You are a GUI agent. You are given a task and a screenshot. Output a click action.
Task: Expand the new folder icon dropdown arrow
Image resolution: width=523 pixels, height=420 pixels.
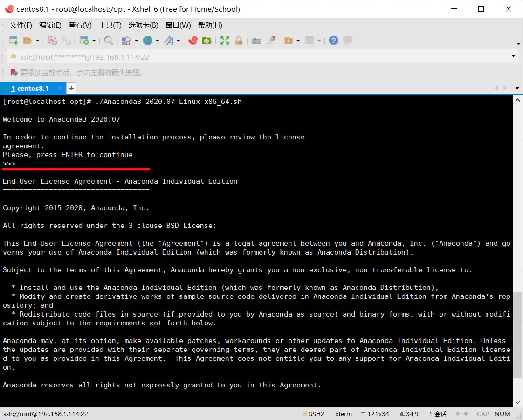(x=298, y=41)
